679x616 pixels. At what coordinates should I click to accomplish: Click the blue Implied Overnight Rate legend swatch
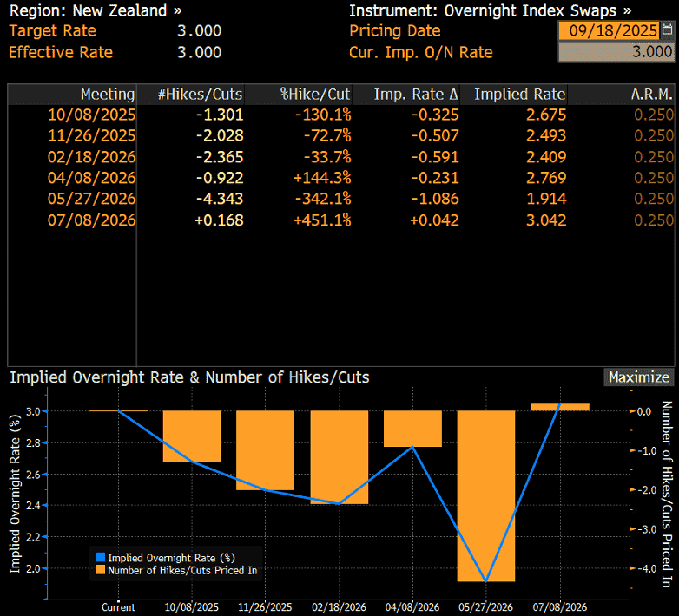click(101, 558)
